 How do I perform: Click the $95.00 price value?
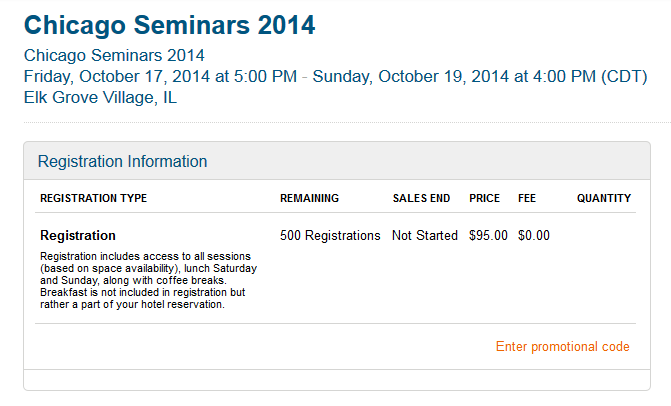pos(489,236)
